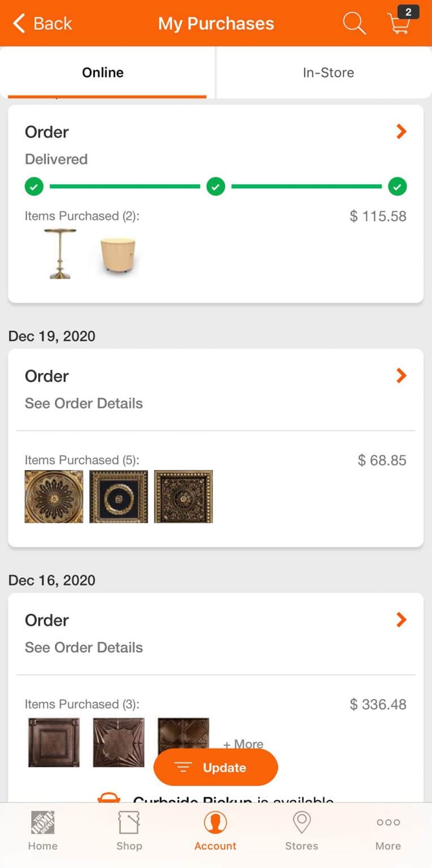This screenshot has height=868, width=432.
Task: Switch to the Online tab
Action: (103, 72)
